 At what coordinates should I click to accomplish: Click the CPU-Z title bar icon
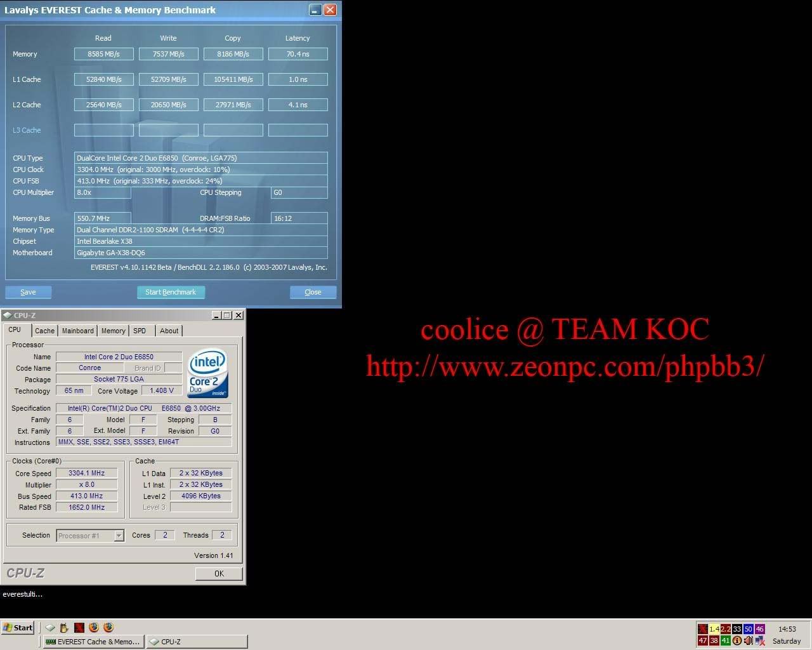click(8, 315)
